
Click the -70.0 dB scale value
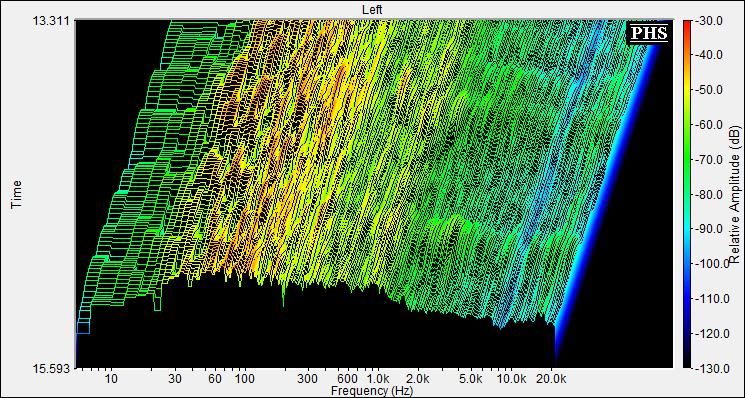click(x=709, y=160)
